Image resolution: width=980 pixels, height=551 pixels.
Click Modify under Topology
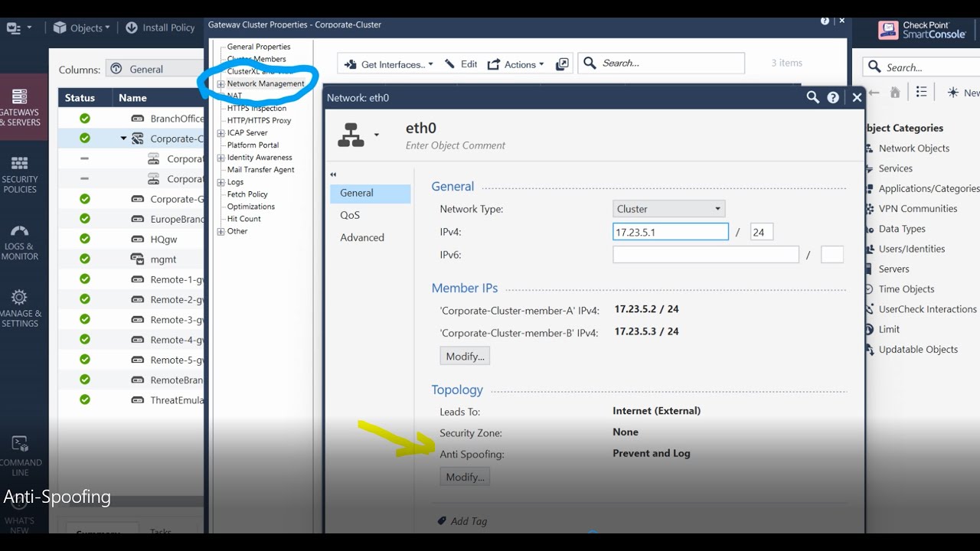[x=465, y=477]
